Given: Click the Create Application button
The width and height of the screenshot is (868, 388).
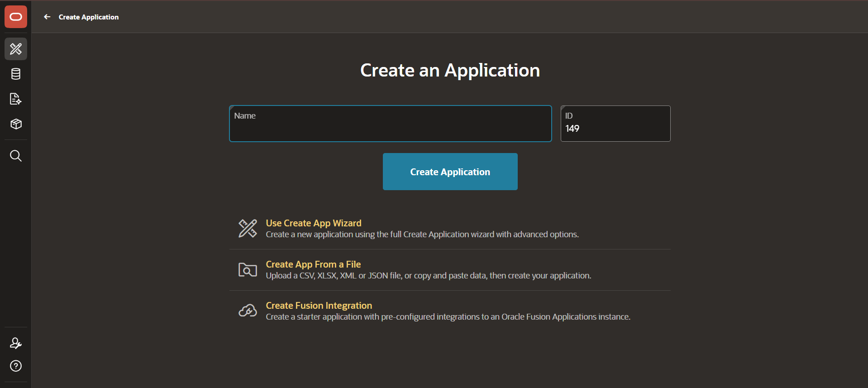Looking at the screenshot, I should [450, 172].
